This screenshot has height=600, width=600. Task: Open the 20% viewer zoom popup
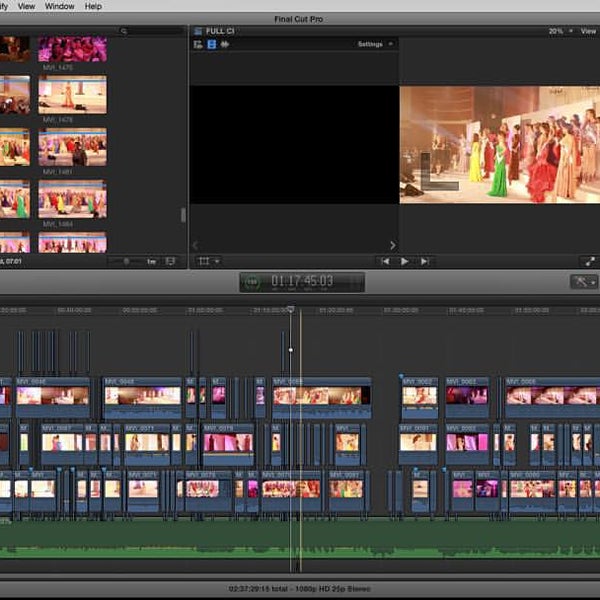560,31
